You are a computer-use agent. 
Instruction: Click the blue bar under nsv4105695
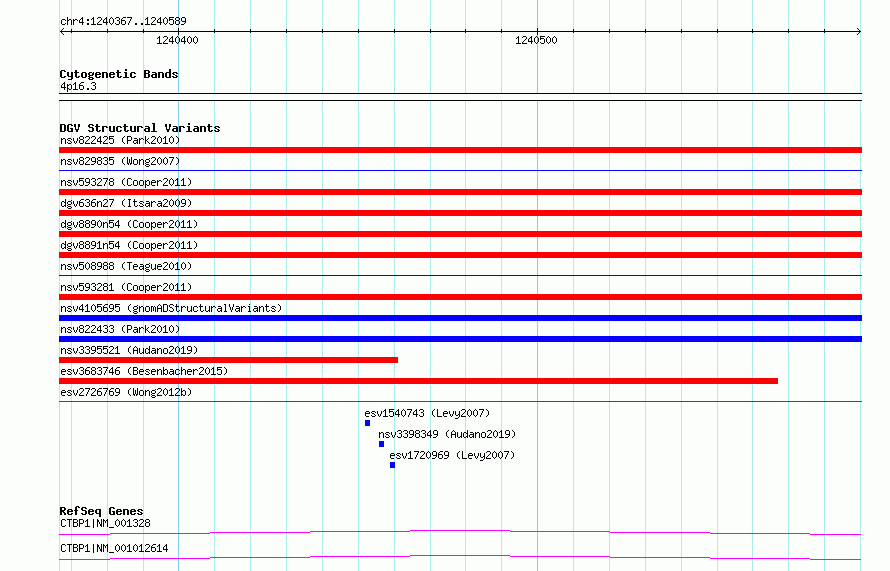coord(460,318)
